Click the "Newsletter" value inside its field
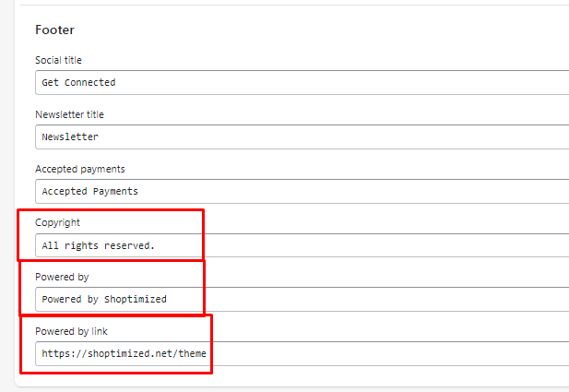 click(70, 137)
